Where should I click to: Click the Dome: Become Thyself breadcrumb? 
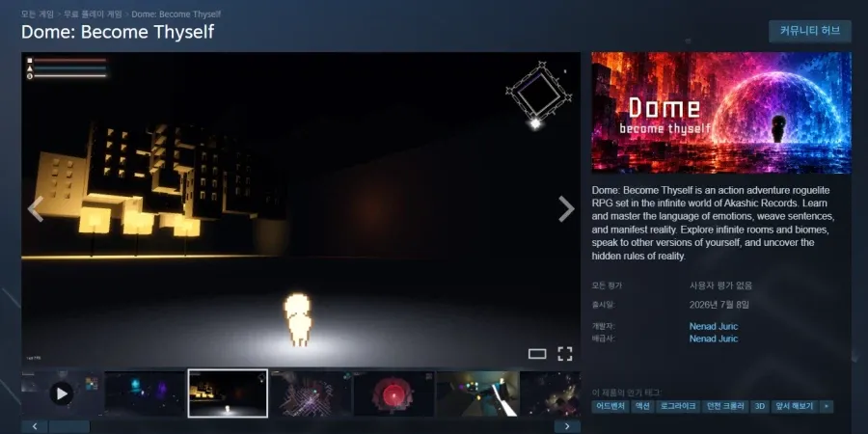coord(176,14)
